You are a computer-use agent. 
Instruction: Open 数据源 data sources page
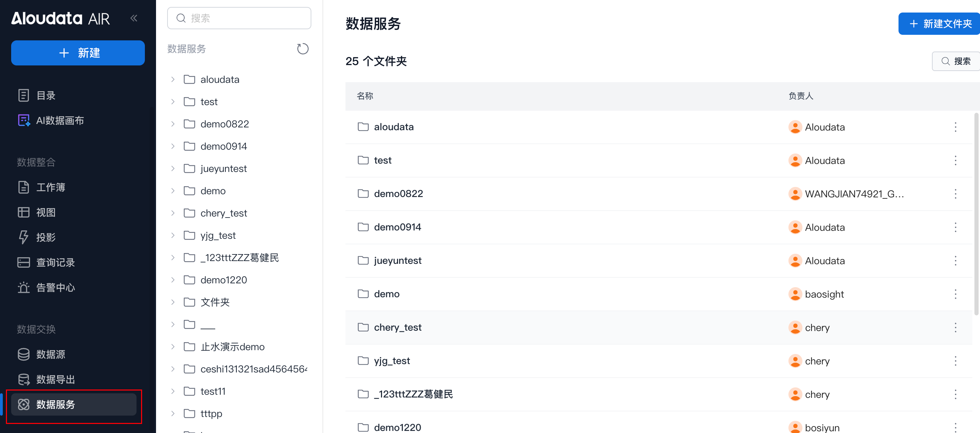[50, 354]
